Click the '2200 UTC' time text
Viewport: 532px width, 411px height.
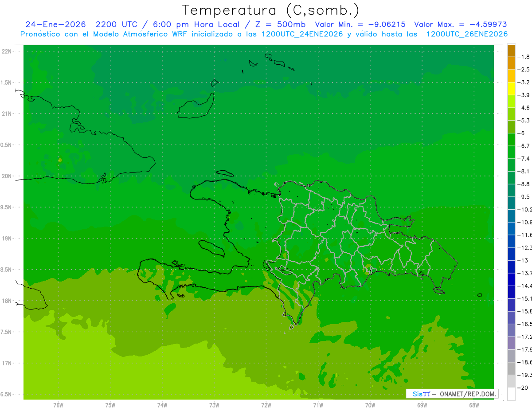(x=117, y=24)
